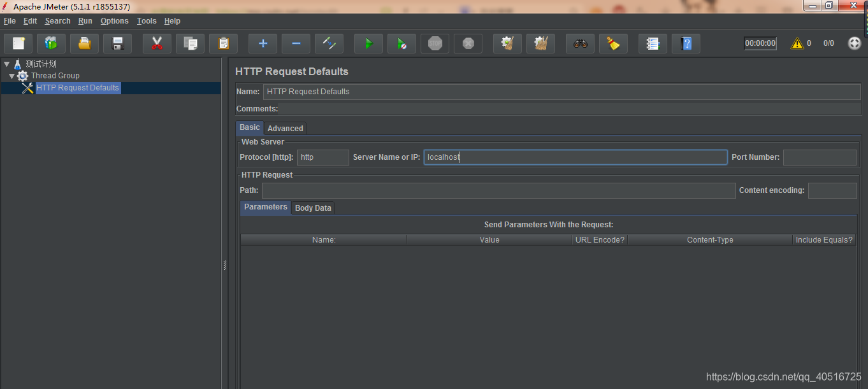Start test without pauses
868x389 pixels.
pos(401,43)
